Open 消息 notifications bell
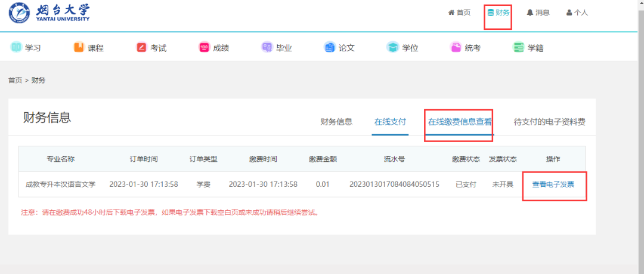 coord(538,13)
